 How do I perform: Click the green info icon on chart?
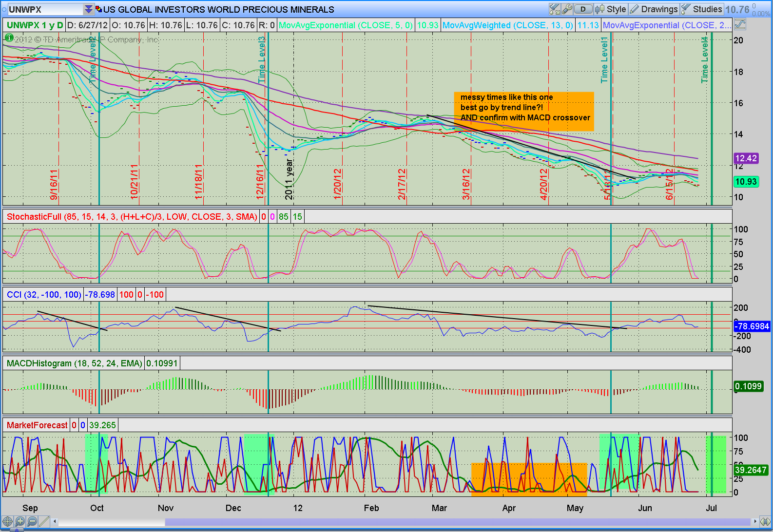(9, 38)
